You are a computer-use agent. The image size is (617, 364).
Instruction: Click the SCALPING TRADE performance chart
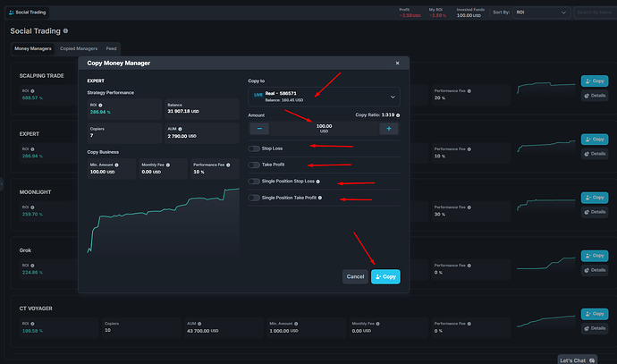[545, 88]
